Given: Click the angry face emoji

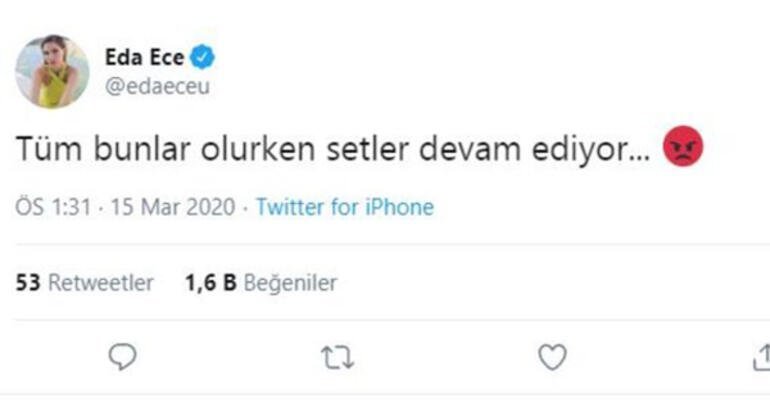Looking at the screenshot, I should [684, 150].
